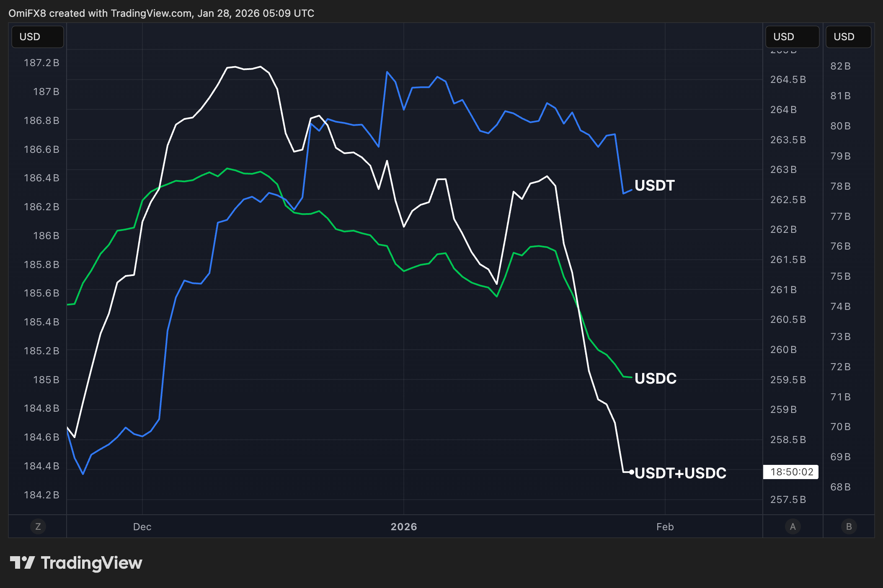The height and width of the screenshot is (588, 883).
Task: Click the 2026 year marker on time axis
Action: tap(403, 527)
